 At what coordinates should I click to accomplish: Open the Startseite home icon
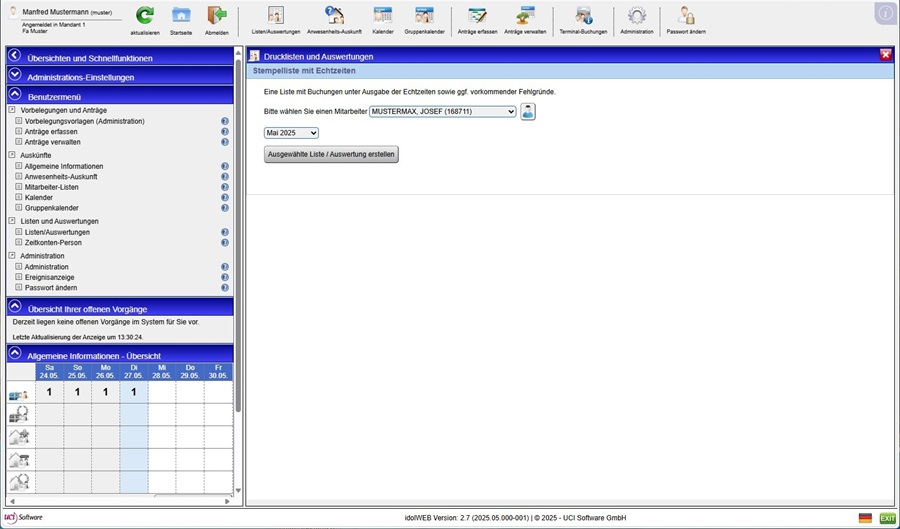click(x=181, y=16)
